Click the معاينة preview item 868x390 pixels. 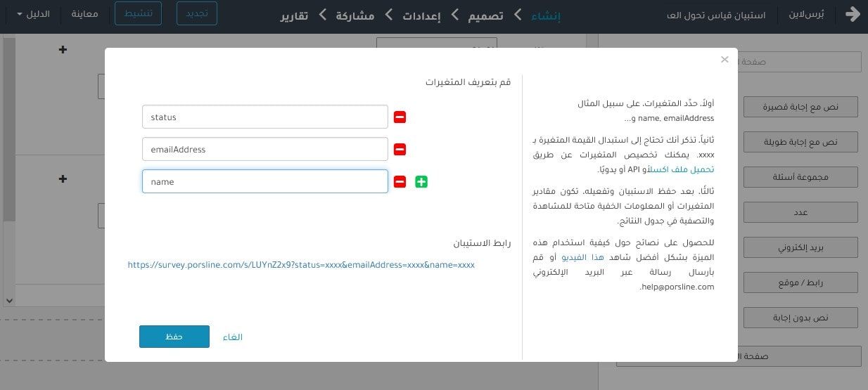84,14
